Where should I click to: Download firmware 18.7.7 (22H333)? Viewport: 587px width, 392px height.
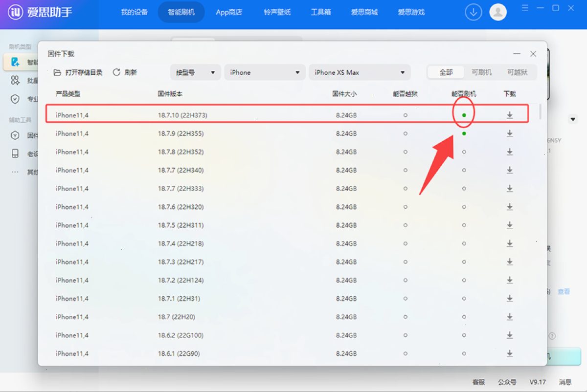point(509,189)
